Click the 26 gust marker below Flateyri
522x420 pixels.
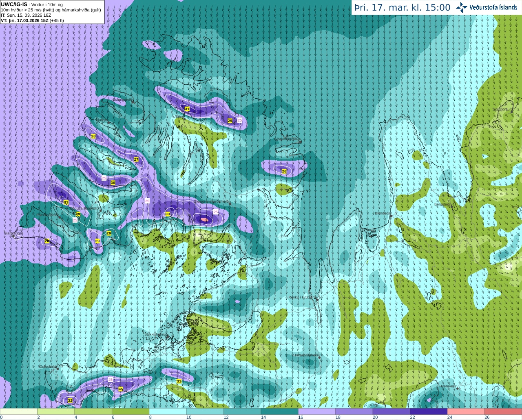point(93,136)
